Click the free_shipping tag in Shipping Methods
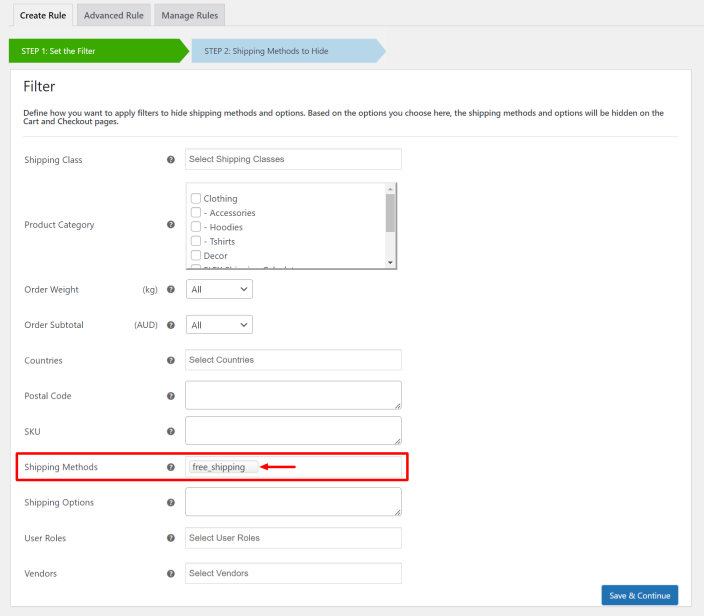The image size is (704, 616). pyautogui.click(x=223, y=467)
